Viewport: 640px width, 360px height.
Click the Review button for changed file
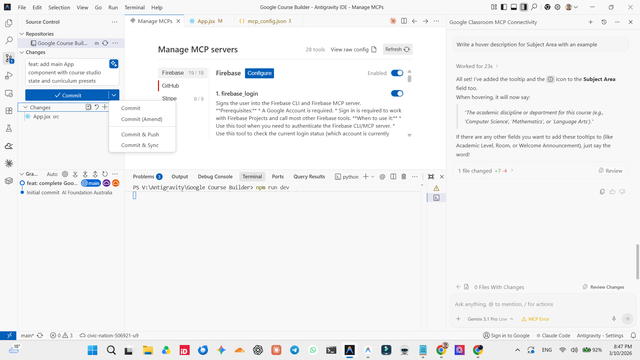click(611, 171)
